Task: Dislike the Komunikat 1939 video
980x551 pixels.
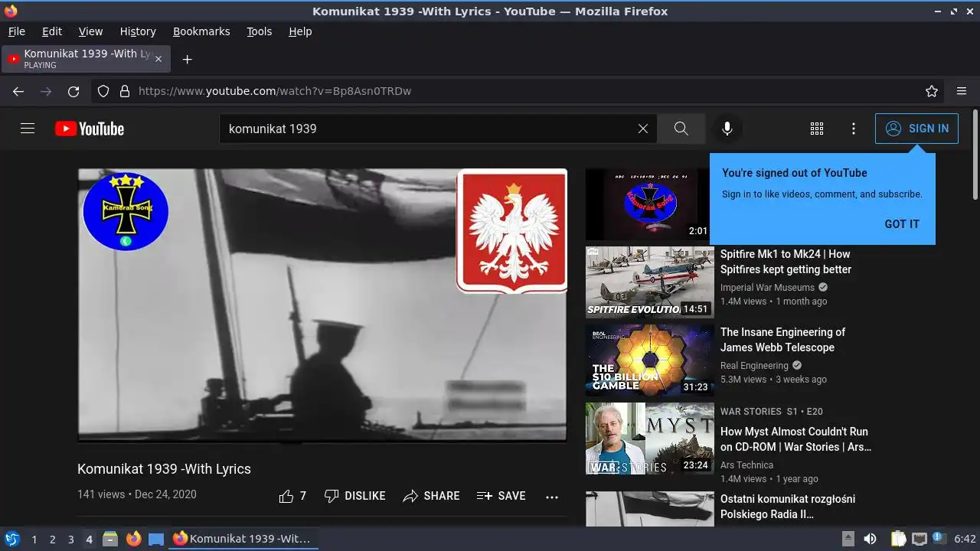Action: [x=354, y=496]
